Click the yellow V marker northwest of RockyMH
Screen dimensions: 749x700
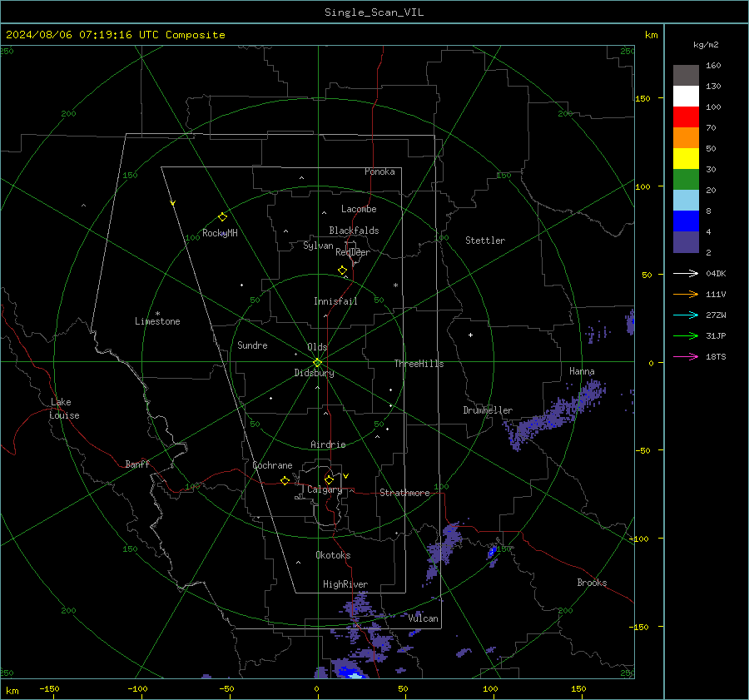click(x=173, y=204)
